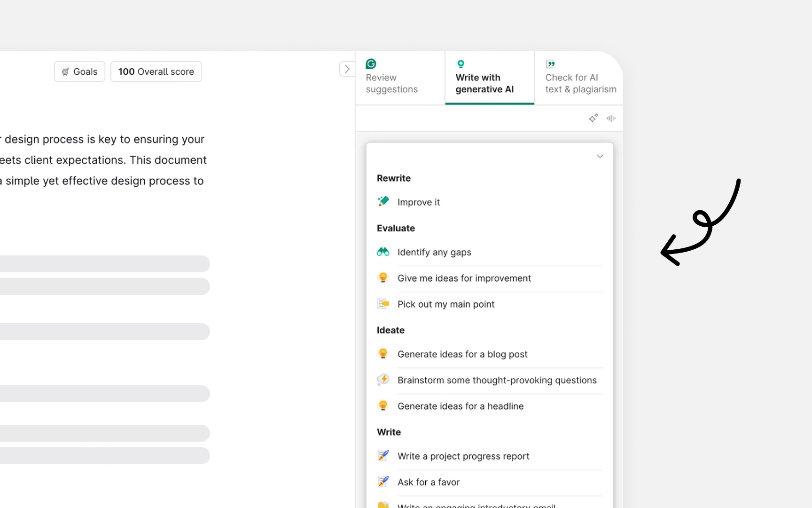Expand the magic wand improve icon next to Improve it
This screenshot has height=508, width=812.
[383, 201]
